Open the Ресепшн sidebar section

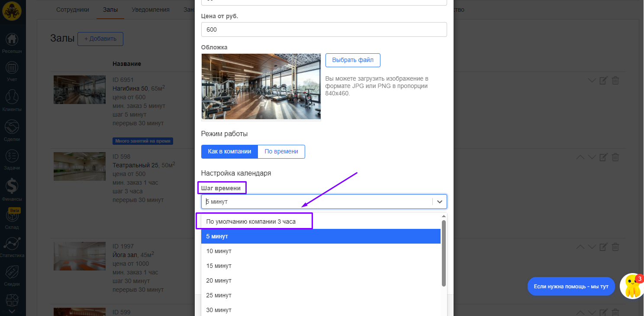tap(12, 42)
